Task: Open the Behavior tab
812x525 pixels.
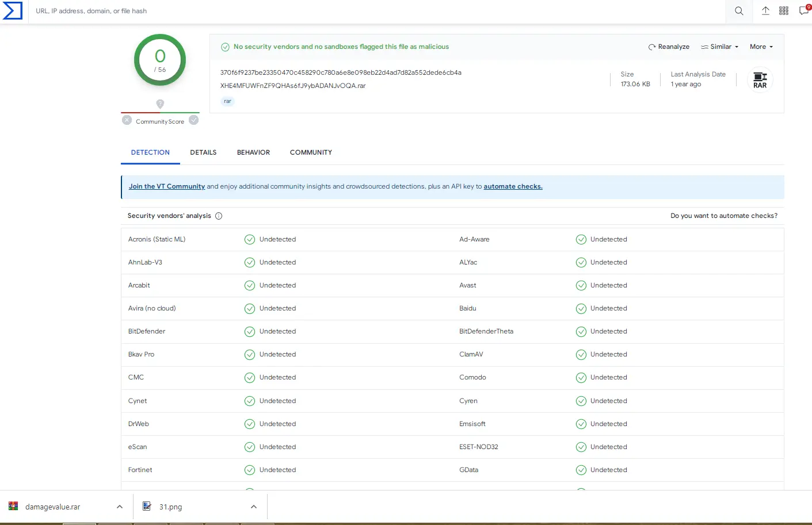Action: (x=253, y=152)
